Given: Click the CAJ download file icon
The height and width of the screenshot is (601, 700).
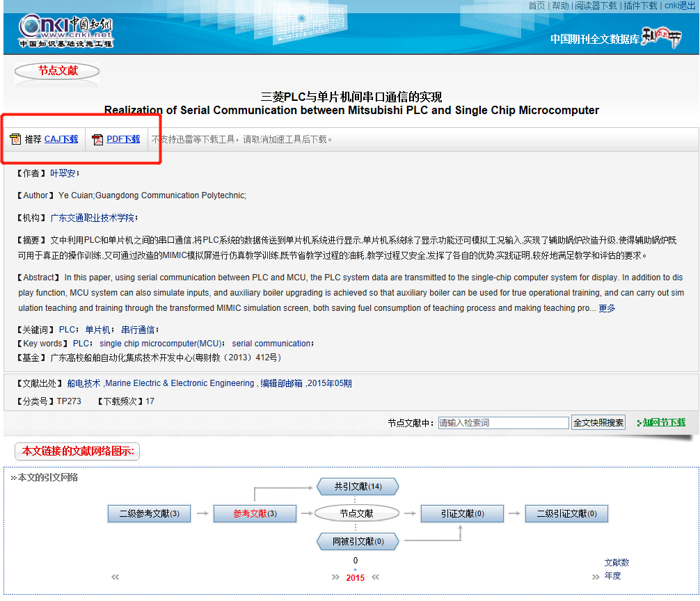Looking at the screenshot, I should 15,139.
